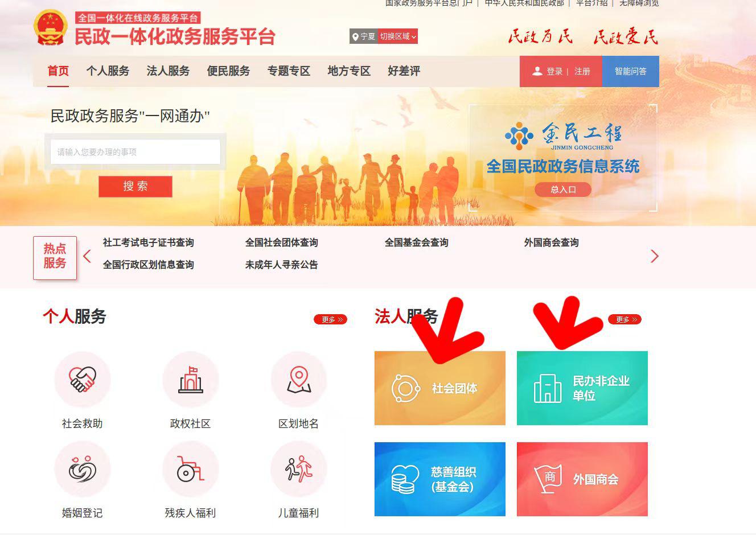Click the 总入口 button under 金民工程
The width and height of the screenshot is (756, 535).
point(563,190)
